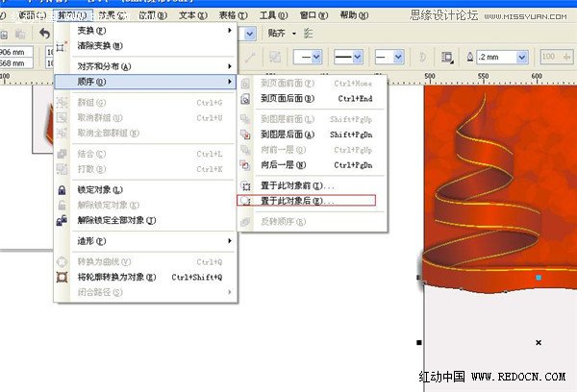
Task: Open the 效果 menu
Action: 113,15
